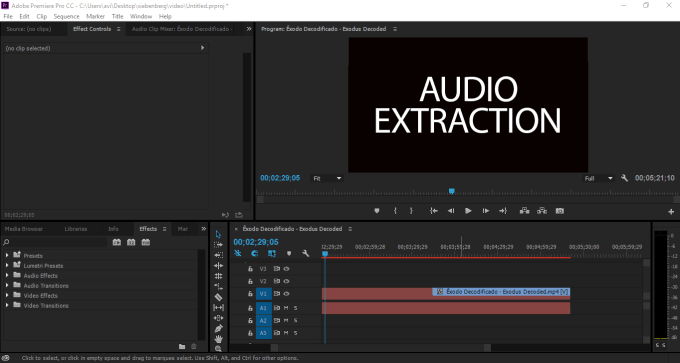Toggle lock on track V3
680x363 pixels.
(250, 269)
